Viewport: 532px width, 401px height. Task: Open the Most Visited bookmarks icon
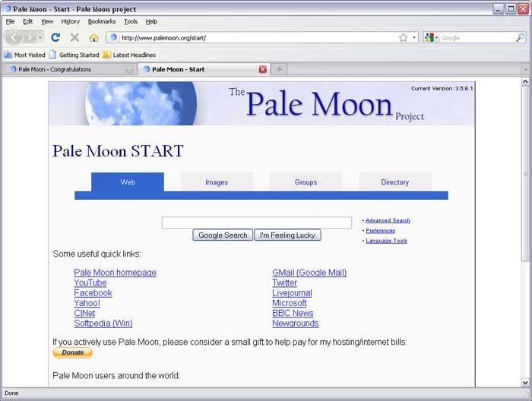[8, 55]
